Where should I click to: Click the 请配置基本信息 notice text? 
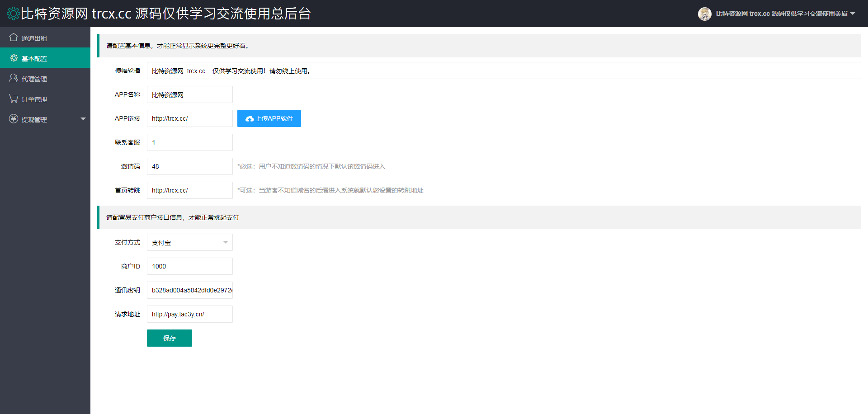(178, 46)
